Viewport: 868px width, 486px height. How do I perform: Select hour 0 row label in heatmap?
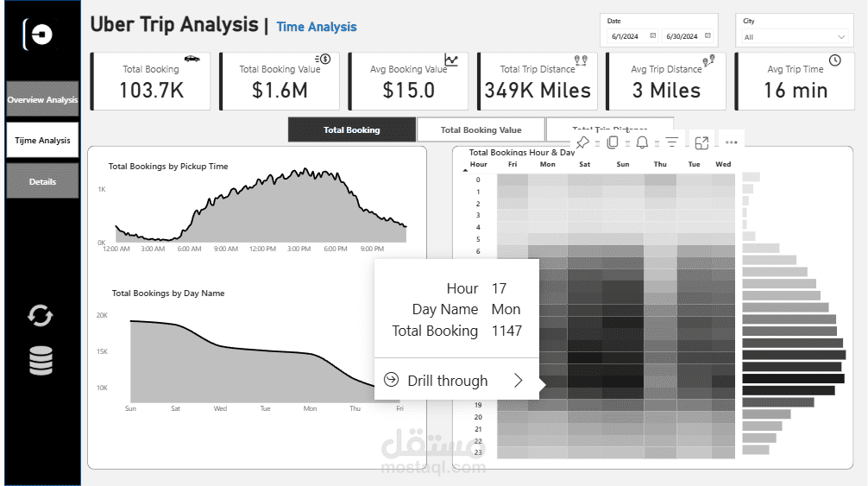click(478, 180)
